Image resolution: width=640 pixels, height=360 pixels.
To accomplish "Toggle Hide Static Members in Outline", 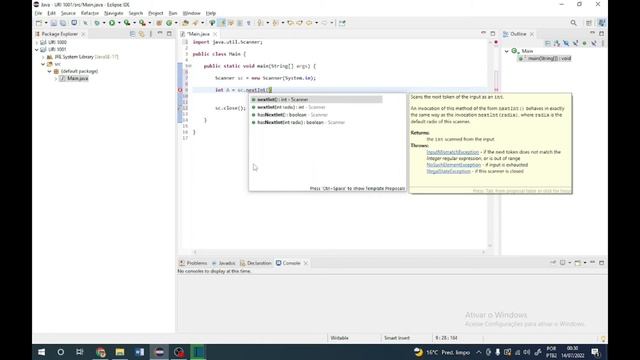I will click(575, 43).
